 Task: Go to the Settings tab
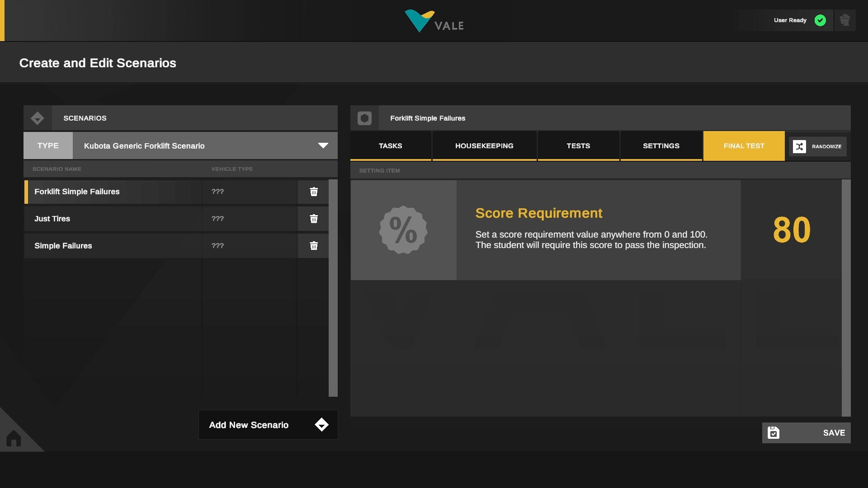[x=661, y=146]
